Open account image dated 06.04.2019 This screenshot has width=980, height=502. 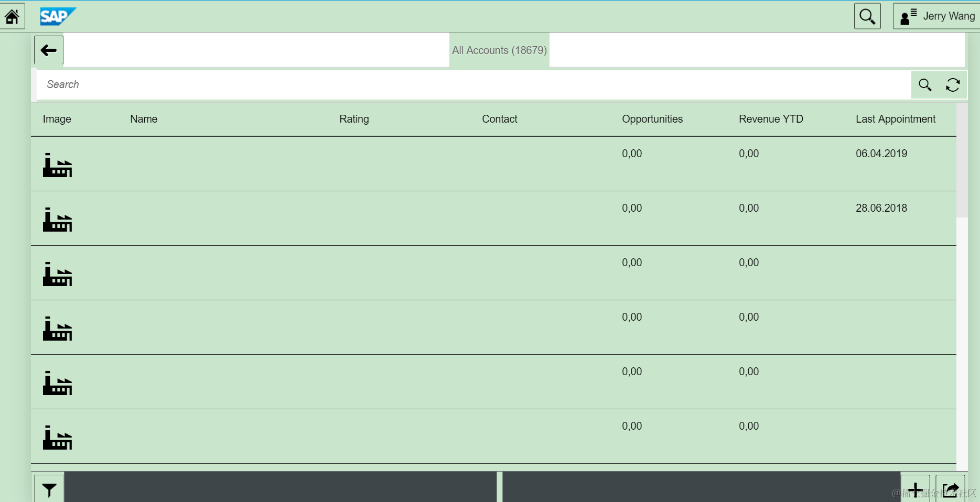(x=57, y=165)
